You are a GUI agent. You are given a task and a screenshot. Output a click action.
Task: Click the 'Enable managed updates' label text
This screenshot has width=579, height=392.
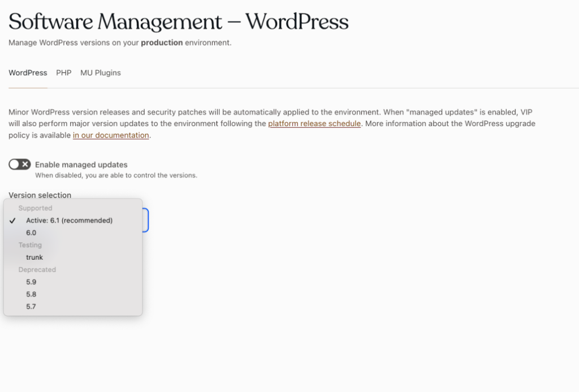coord(81,165)
